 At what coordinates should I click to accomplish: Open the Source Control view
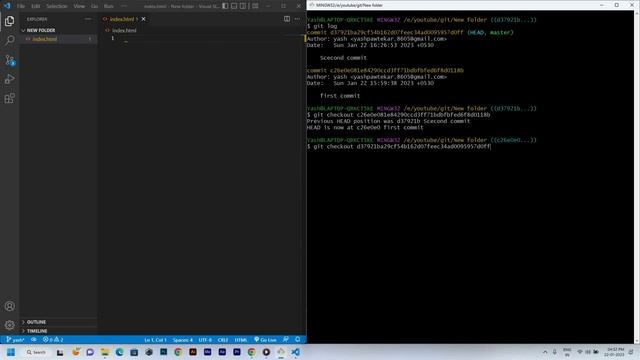[x=9, y=60]
